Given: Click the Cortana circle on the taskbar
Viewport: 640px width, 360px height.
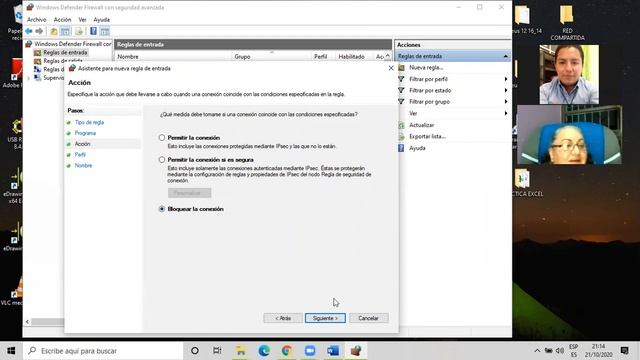Looking at the screenshot, I should pos(195,351).
